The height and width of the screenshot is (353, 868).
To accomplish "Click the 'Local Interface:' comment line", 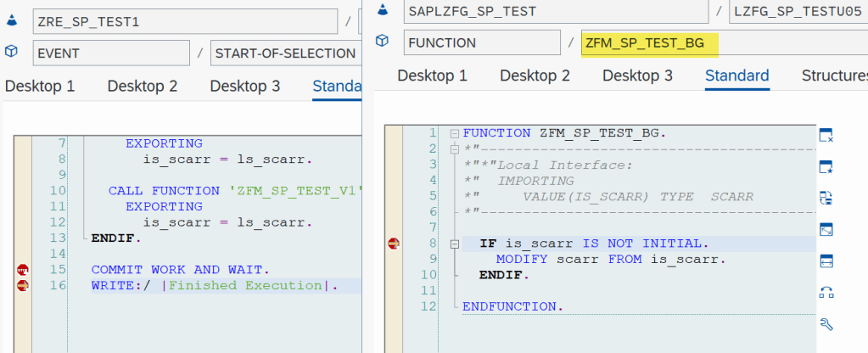I will (x=550, y=165).
